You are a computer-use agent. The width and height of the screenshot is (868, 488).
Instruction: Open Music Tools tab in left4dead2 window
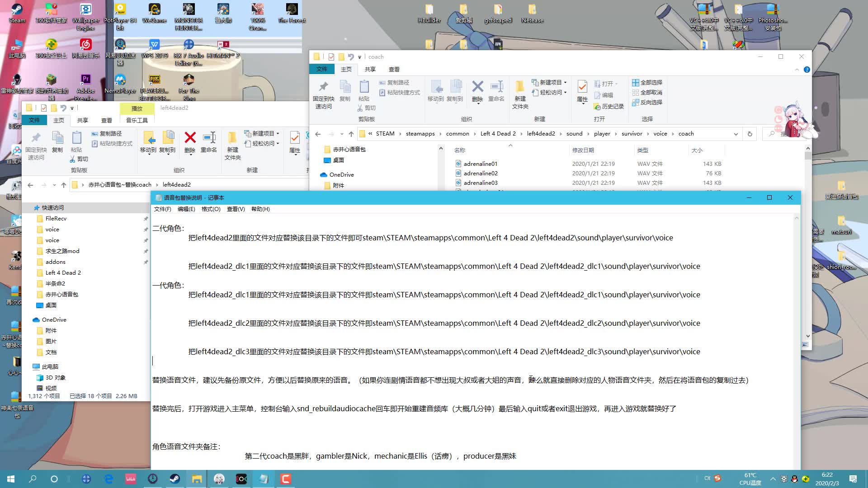(x=137, y=120)
